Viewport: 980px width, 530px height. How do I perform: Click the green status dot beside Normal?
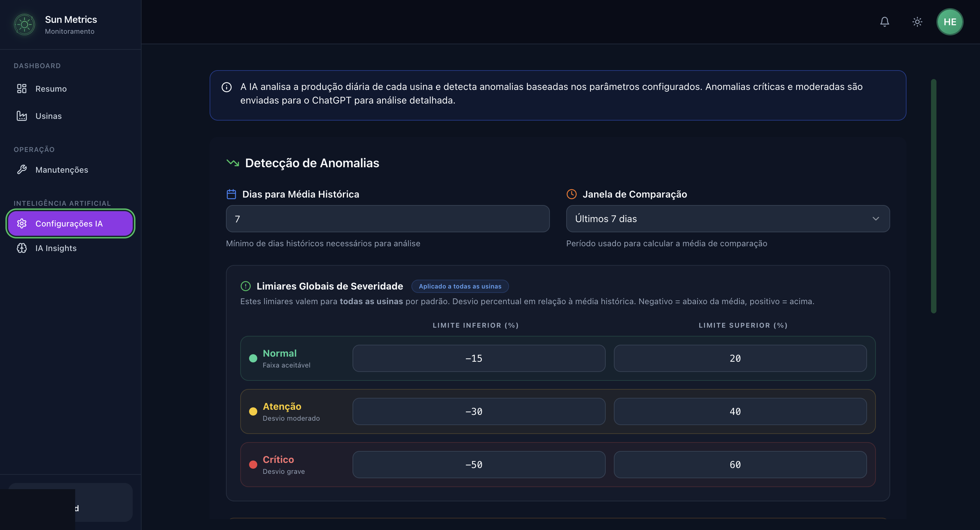coord(254,358)
